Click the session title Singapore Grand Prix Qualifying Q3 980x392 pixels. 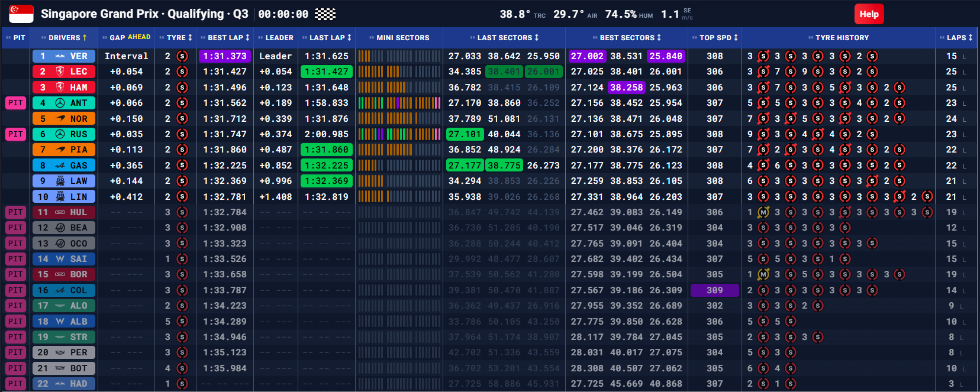[x=144, y=14]
